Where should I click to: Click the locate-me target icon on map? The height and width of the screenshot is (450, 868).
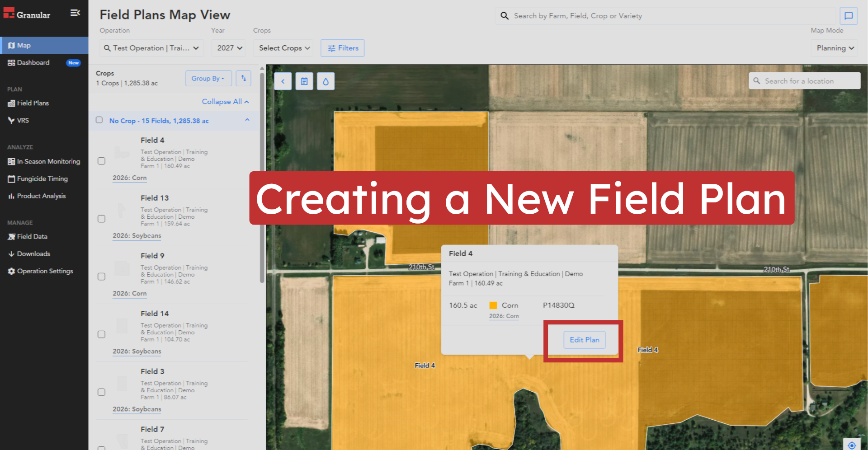point(852,445)
